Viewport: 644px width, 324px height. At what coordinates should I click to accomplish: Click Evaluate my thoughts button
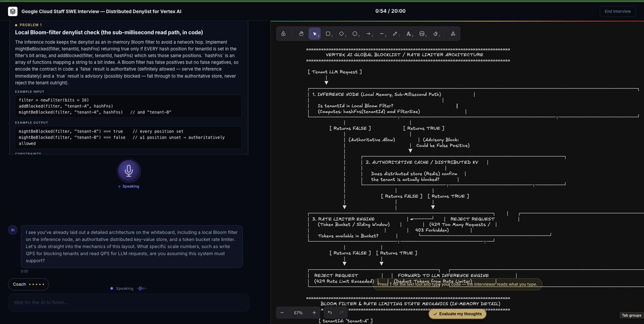tap(457, 314)
